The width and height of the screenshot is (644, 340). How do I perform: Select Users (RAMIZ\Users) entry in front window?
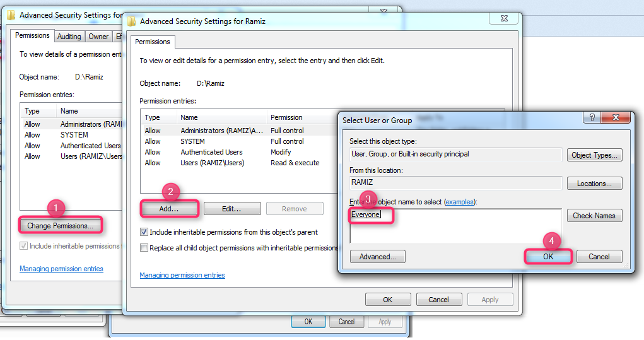[x=240, y=163]
